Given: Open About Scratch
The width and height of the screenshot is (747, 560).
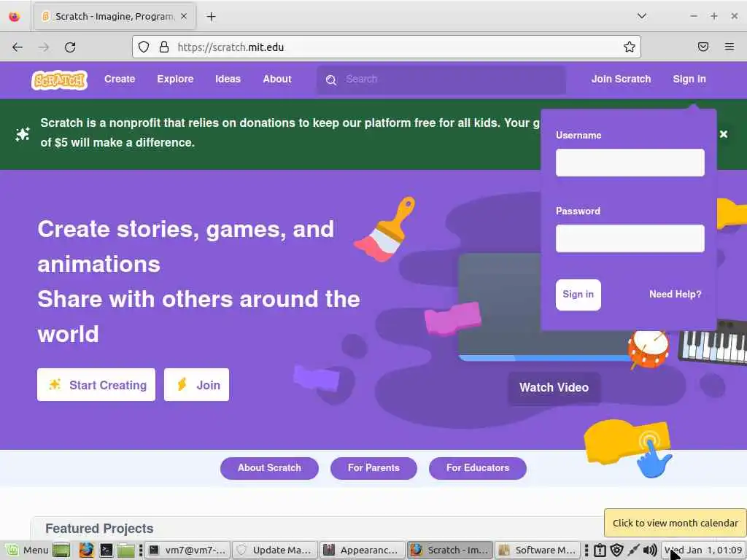Looking at the screenshot, I should [269, 468].
